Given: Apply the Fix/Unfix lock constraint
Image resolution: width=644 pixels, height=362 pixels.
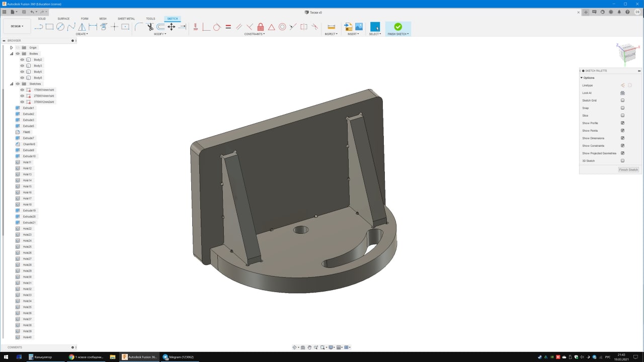Looking at the screenshot, I should pyautogui.click(x=261, y=27).
